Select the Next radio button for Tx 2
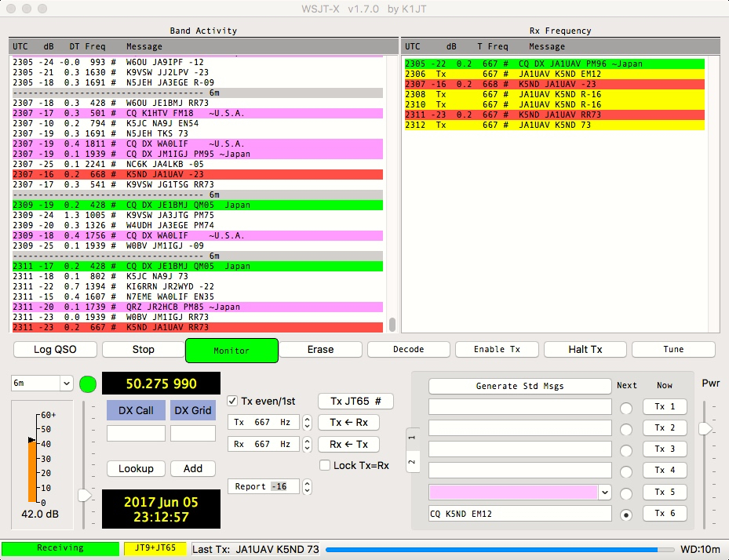This screenshot has height=560, width=729. (x=626, y=429)
